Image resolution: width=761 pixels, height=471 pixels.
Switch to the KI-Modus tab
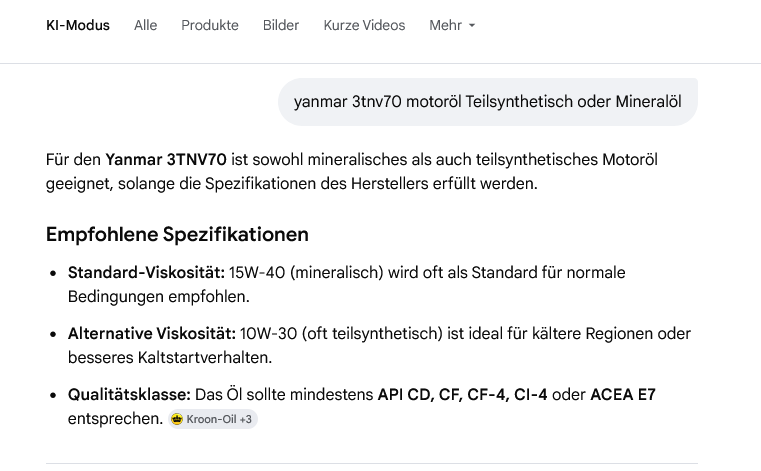pyautogui.click(x=78, y=25)
